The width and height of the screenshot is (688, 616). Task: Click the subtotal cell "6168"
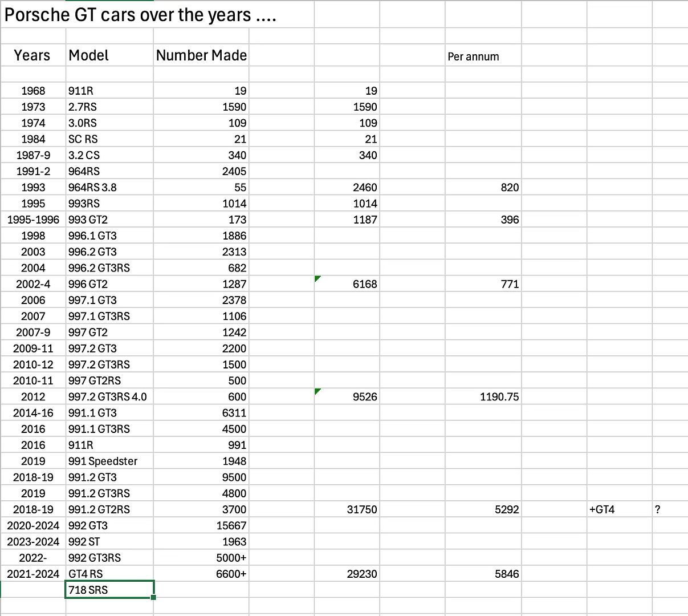[x=347, y=284]
